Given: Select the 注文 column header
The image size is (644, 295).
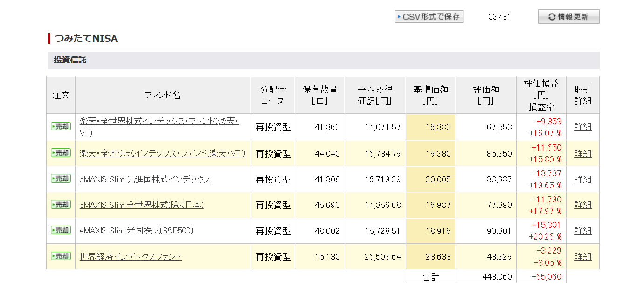Looking at the screenshot, I should tap(61, 95).
